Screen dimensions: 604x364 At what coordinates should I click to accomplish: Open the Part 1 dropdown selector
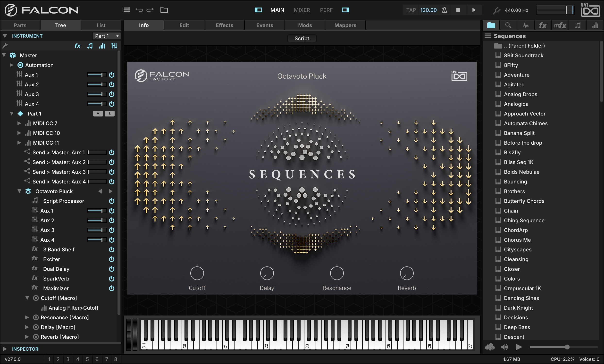click(106, 36)
